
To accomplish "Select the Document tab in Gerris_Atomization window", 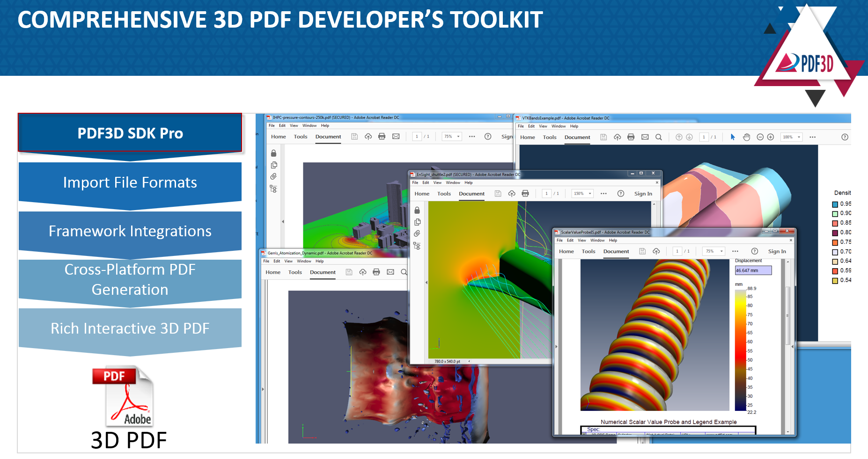I will click(x=323, y=272).
